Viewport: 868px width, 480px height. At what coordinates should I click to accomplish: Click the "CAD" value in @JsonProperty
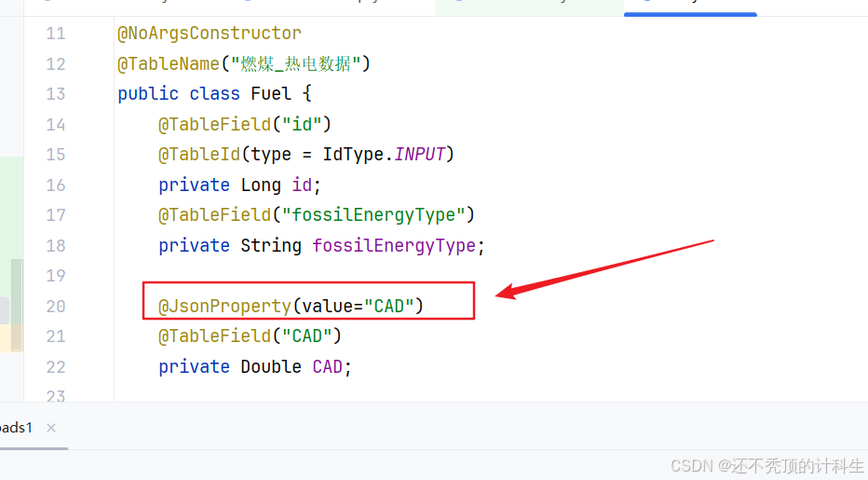pos(388,306)
